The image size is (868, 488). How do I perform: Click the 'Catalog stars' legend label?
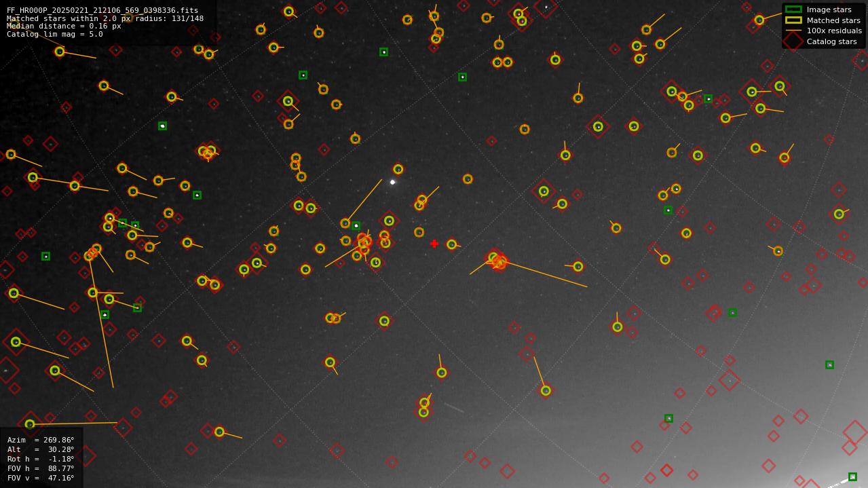coord(832,41)
